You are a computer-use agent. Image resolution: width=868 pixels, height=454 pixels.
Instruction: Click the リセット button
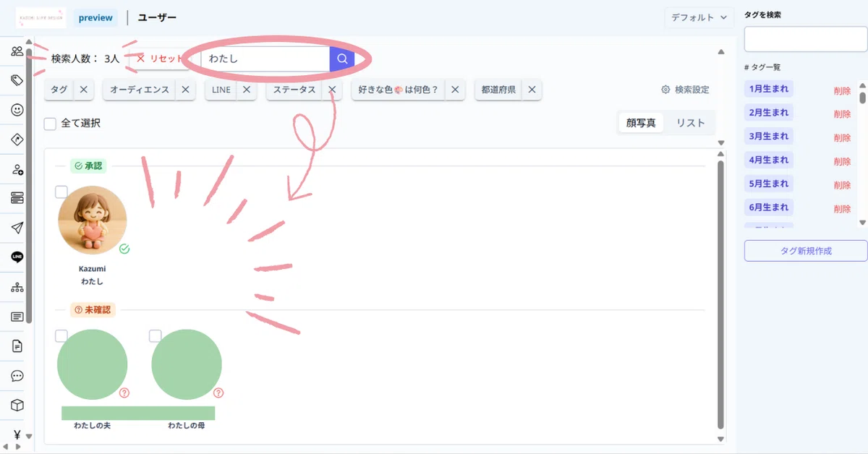pos(160,59)
